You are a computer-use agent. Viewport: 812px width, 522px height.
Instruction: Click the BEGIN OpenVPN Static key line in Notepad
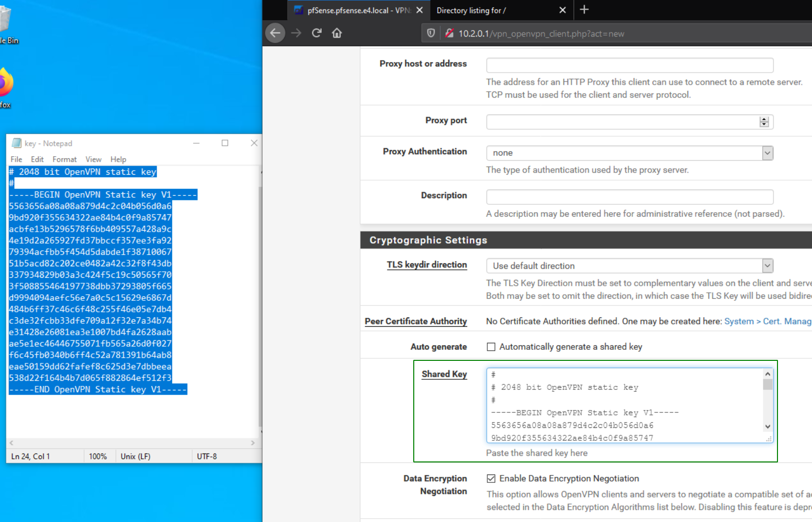[103, 195]
